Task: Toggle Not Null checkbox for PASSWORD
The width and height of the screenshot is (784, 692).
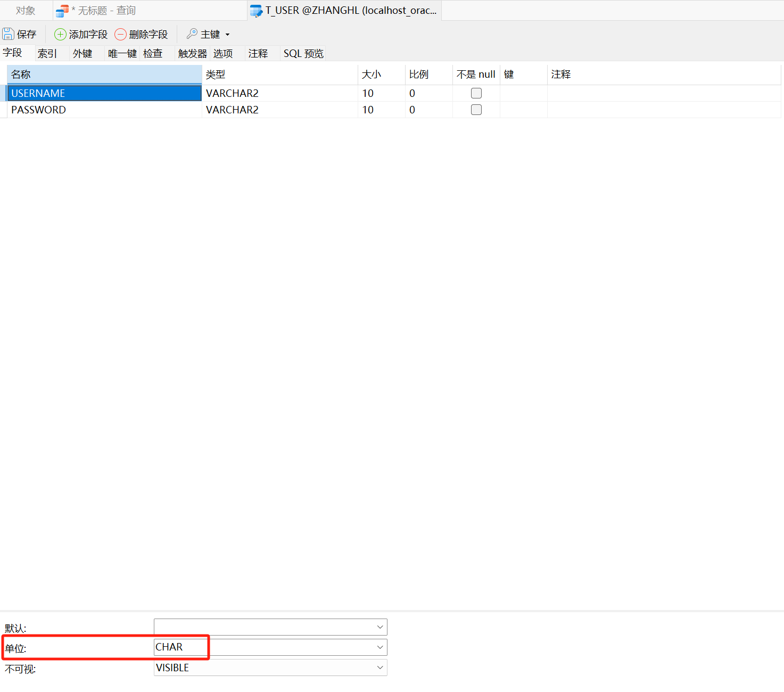Action: [x=476, y=110]
